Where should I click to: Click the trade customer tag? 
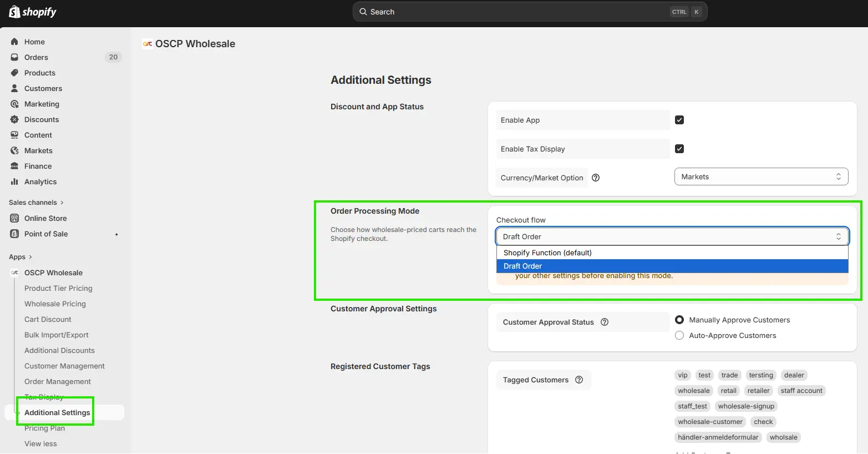point(729,375)
